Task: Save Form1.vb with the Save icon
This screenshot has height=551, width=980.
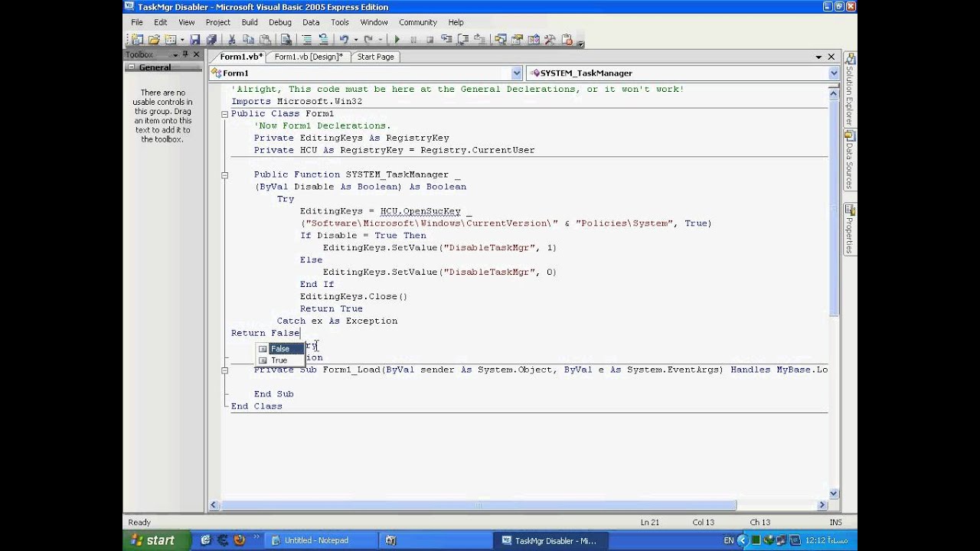Action: (x=194, y=40)
